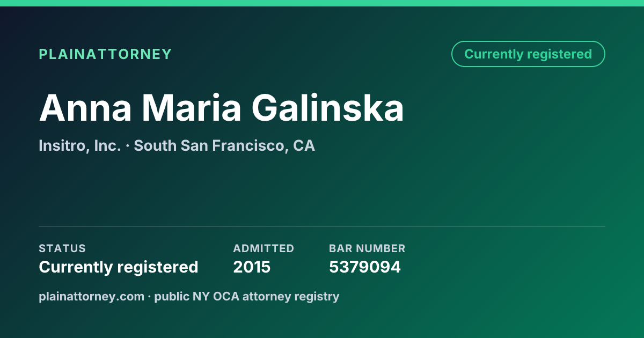Click the word Galinska in the heading
This screenshot has width=644, height=338.
pyautogui.click(x=328, y=108)
